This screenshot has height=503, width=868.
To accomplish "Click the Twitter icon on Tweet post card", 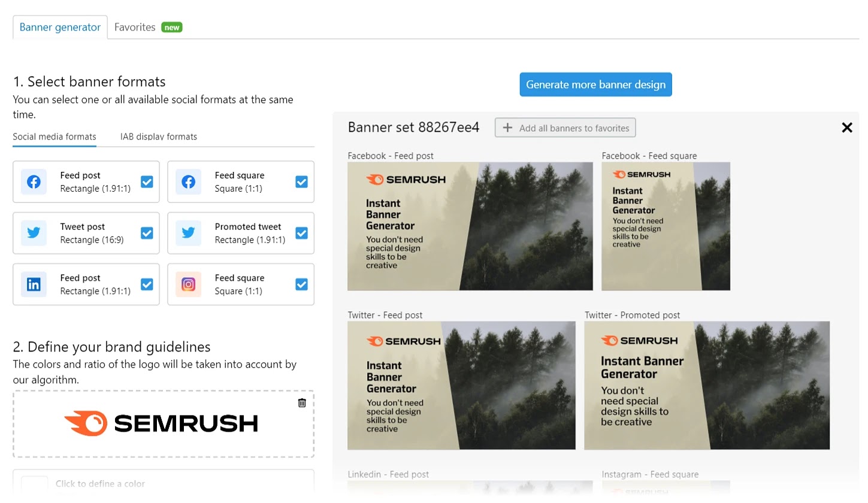I will pos(34,233).
